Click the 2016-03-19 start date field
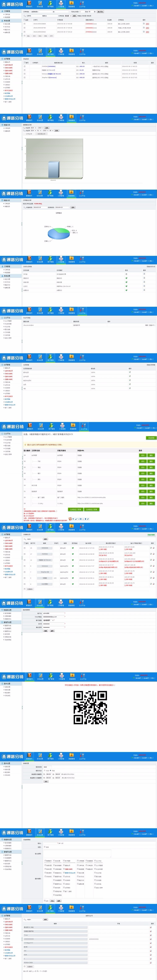The image size is (157, 980). 40,207
